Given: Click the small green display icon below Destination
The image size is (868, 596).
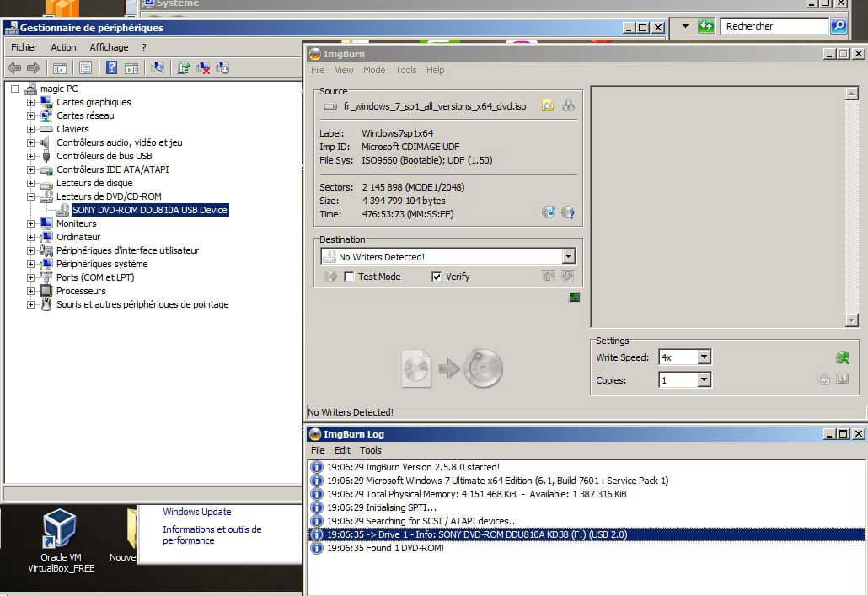Looking at the screenshot, I should click(x=575, y=298).
